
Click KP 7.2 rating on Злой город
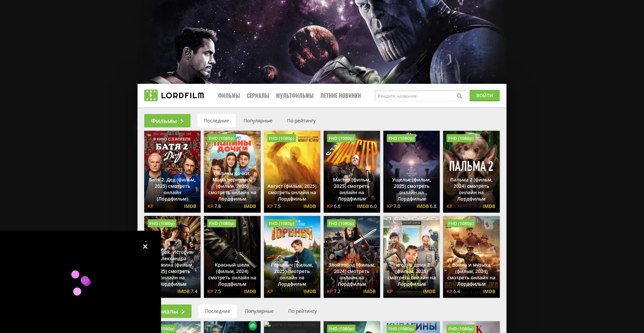coord(334,291)
